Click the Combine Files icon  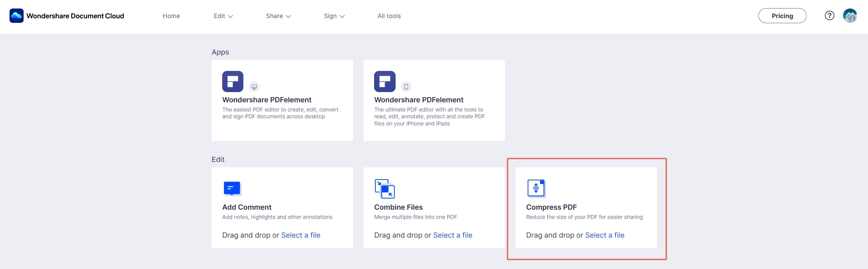pos(385,189)
